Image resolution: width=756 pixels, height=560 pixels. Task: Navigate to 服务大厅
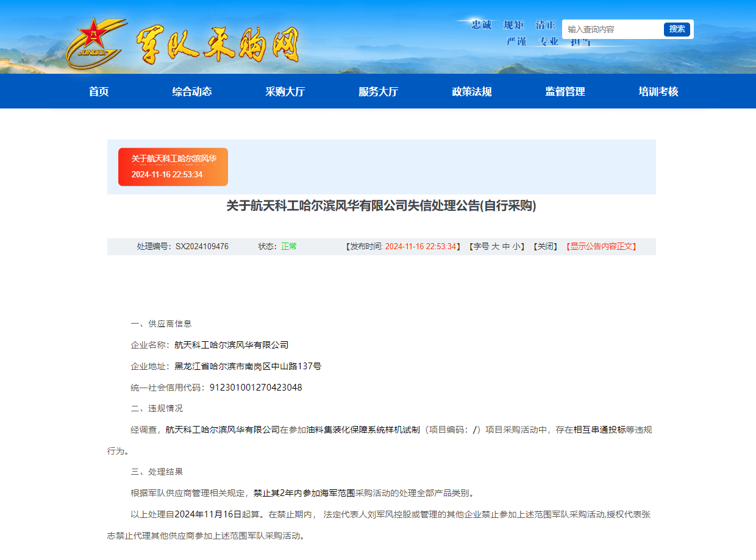click(378, 91)
